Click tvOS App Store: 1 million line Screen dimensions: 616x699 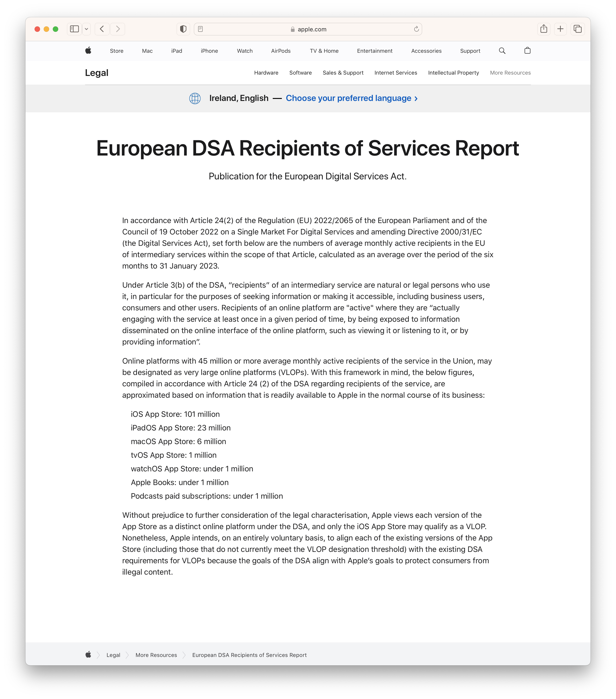coord(173,455)
